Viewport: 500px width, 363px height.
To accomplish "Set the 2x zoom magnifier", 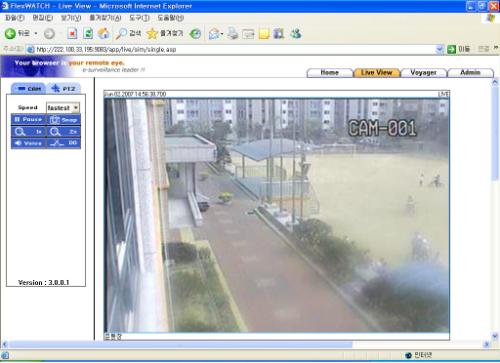I will click(63, 132).
